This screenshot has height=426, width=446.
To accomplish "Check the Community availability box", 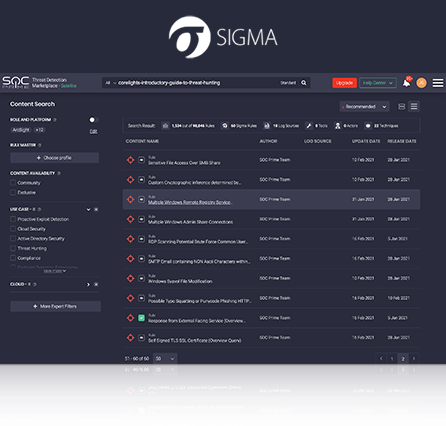I will point(13,183).
